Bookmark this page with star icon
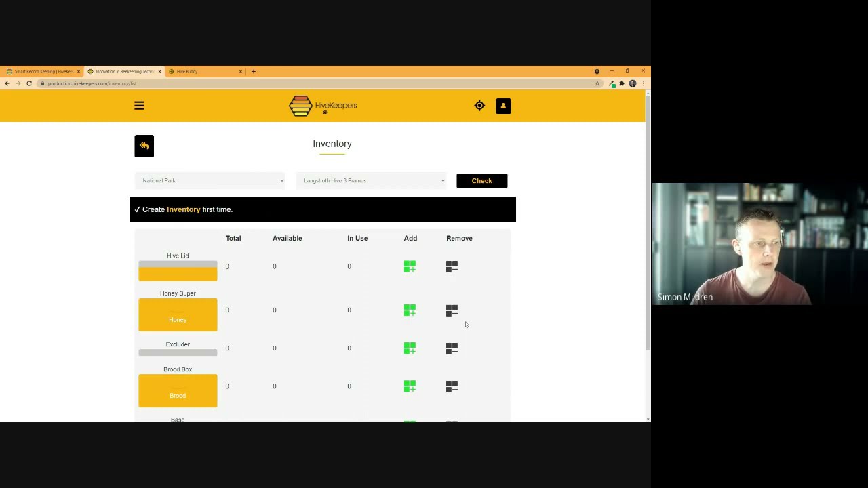The height and width of the screenshot is (488, 868). pyautogui.click(x=597, y=83)
